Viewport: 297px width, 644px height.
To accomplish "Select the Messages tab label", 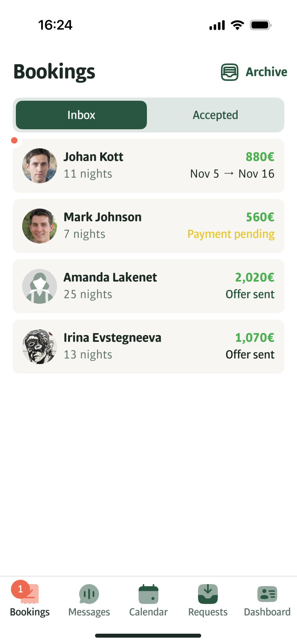I will click(x=89, y=612).
